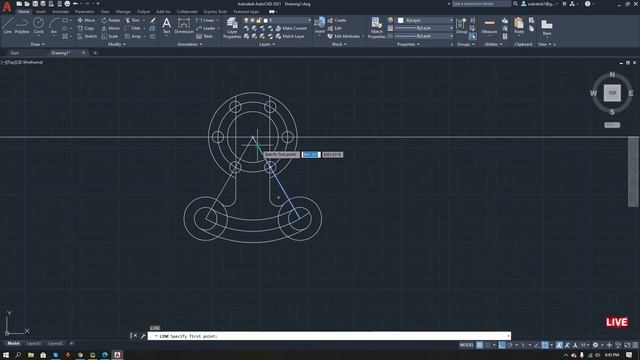Click Match Layer button
Screen dimensions: 640x360
[290, 36]
